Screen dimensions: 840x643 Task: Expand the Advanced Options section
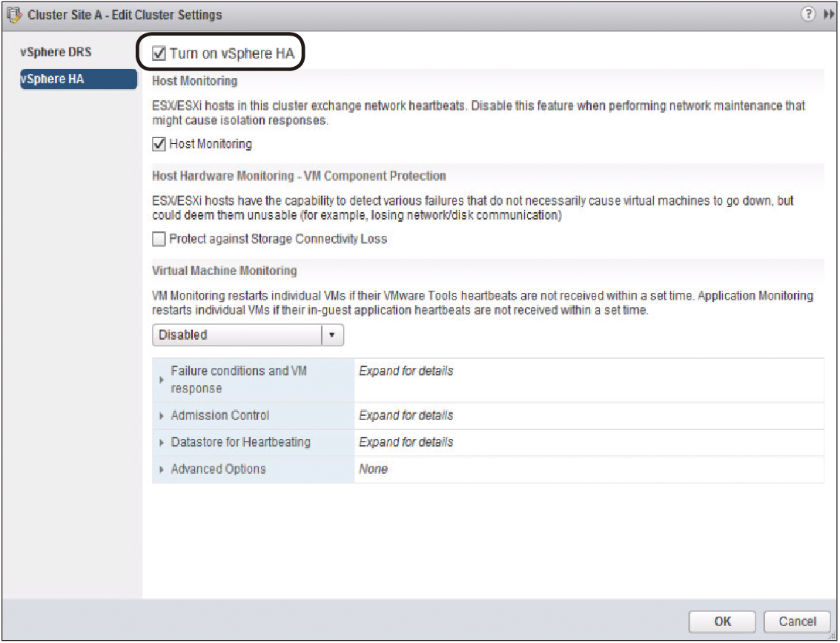pyautogui.click(x=161, y=469)
